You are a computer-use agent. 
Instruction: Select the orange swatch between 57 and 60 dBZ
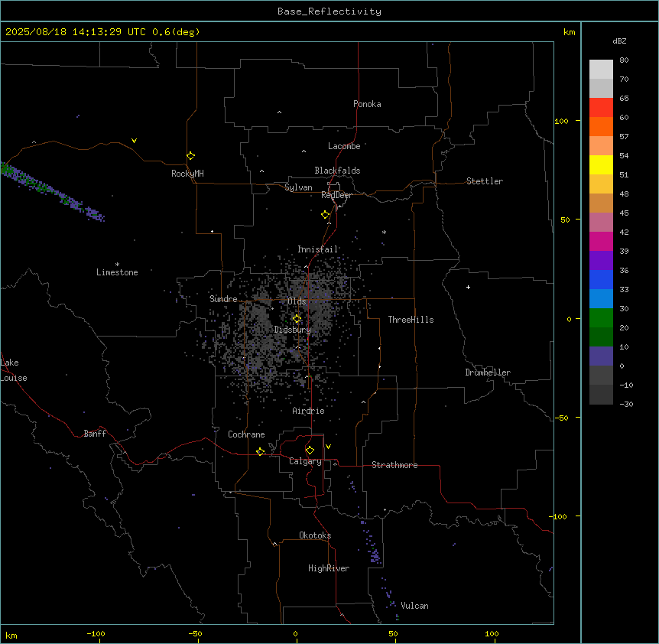click(601, 126)
